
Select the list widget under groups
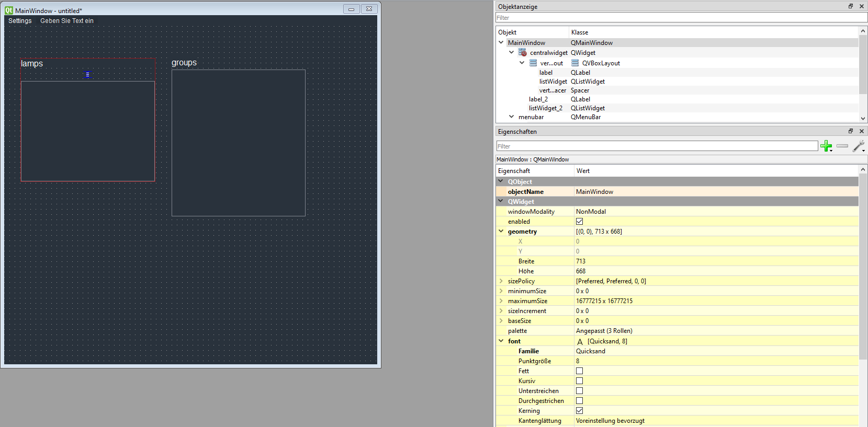pos(239,143)
